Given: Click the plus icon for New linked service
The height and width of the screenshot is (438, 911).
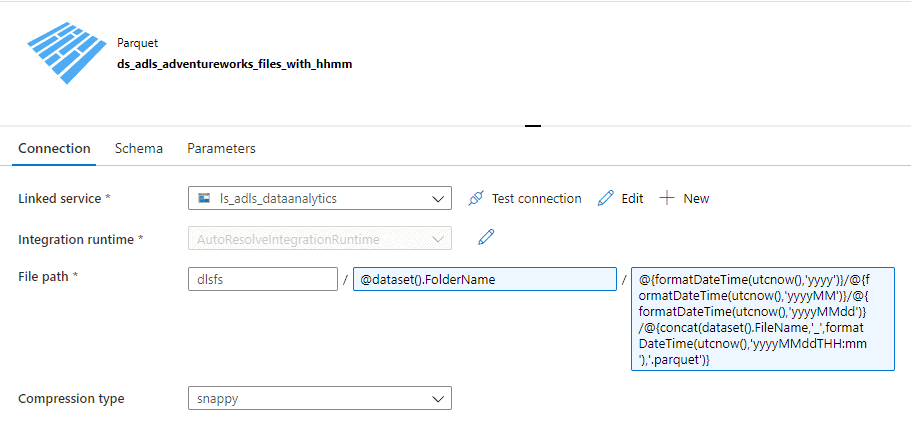Looking at the screenshot, I should tap(667, 199).
